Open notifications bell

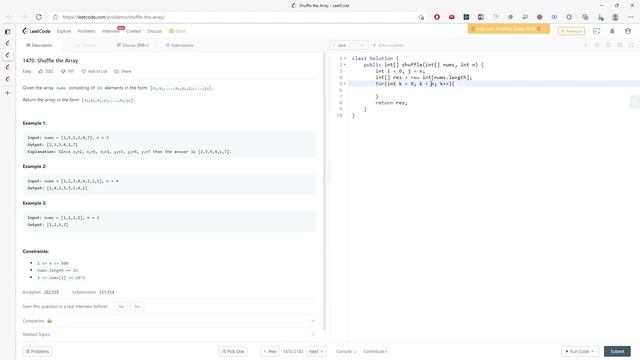click(x=612, y=31)
